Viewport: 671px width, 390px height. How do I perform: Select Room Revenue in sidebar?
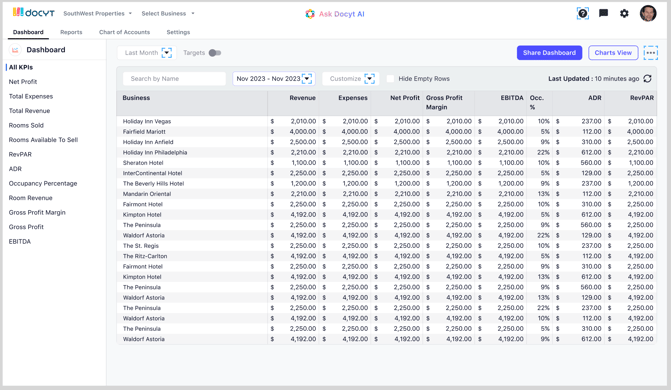click(30, 198)
